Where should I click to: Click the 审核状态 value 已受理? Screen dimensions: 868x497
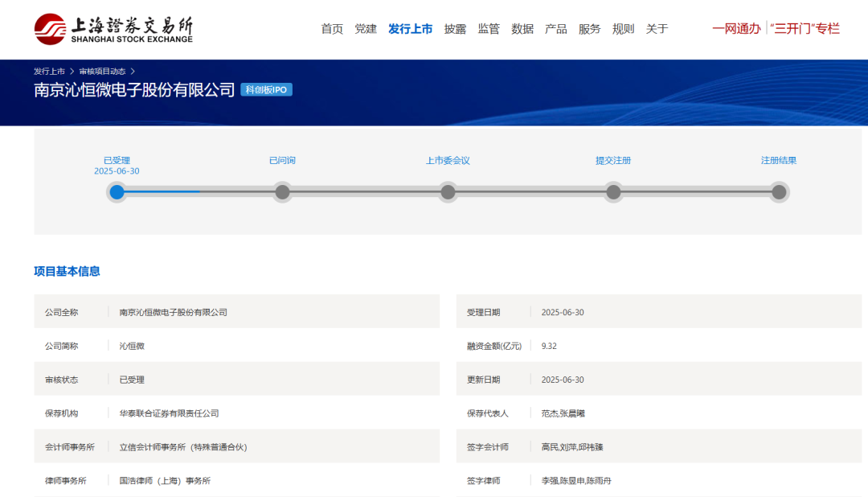tap(132, 380)
